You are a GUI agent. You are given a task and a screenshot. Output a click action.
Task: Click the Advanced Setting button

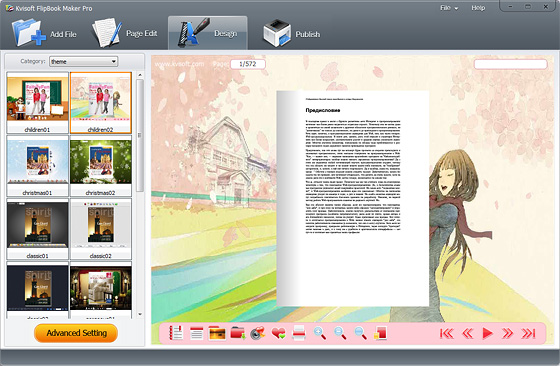tap(76, 333)
